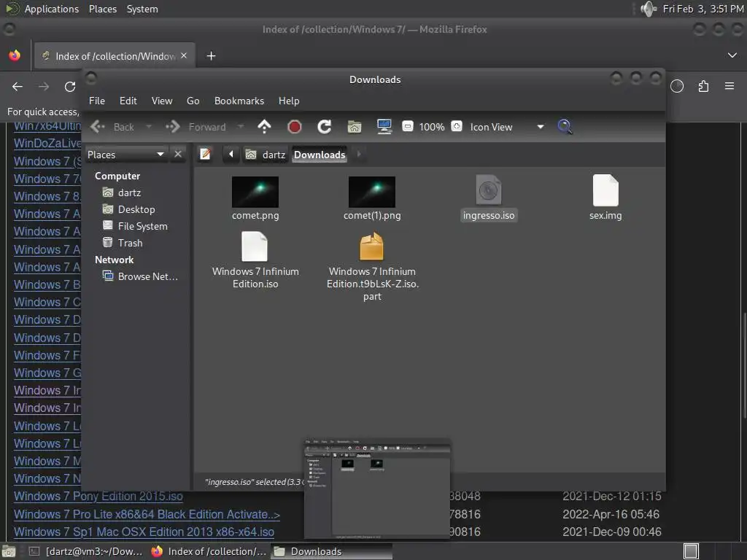Open Windows 7 Pony Edition 2015.iso link

pos(98,496)
